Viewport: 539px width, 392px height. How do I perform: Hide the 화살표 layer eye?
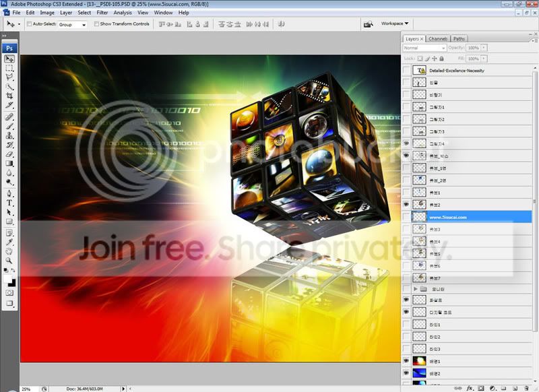coord(406,300)
